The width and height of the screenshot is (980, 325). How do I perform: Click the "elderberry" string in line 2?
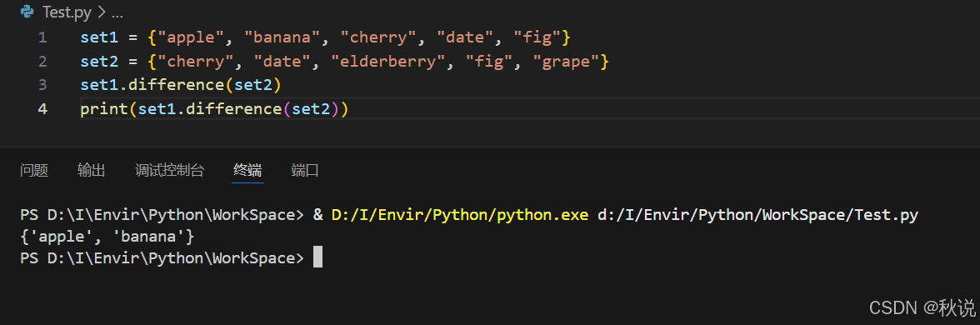[388, 62]
